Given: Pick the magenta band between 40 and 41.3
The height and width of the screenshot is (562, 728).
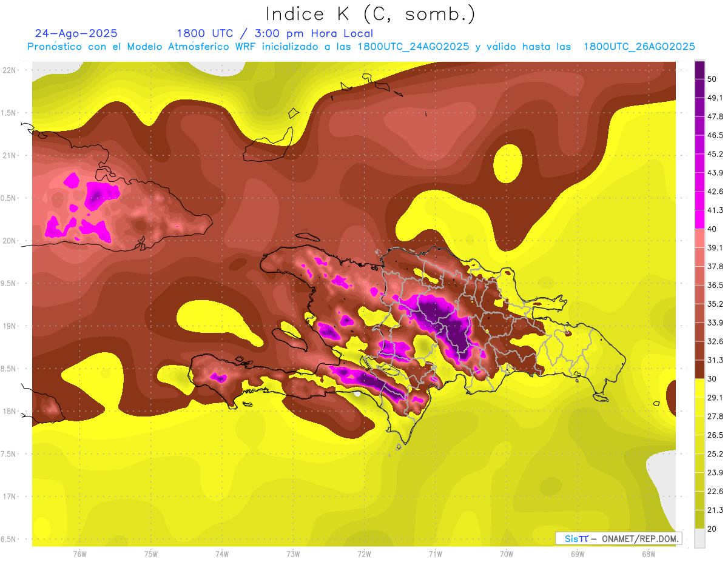Looking at the screenshot, I should click(x=699, y=219).
